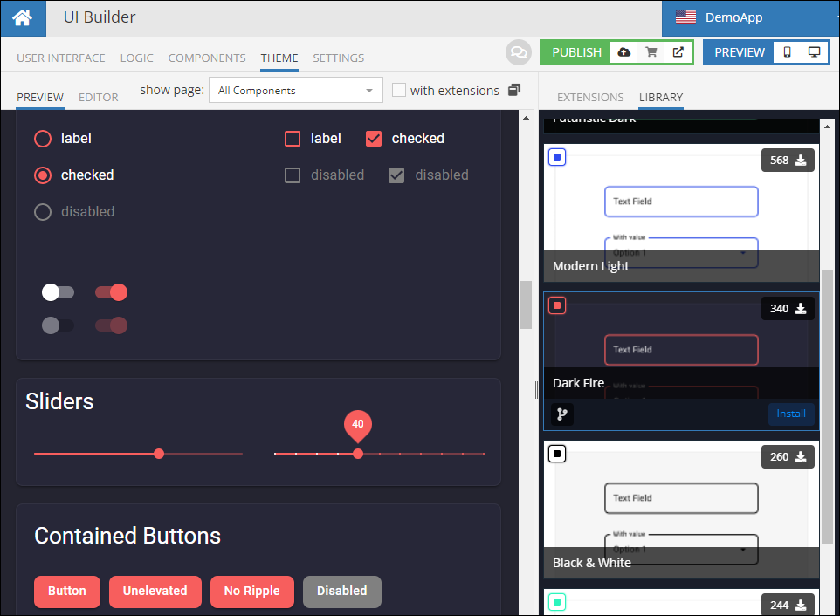The image size is (840, 616).
Task: Open the Black & White theme thumbnail
Action: [x=681, y=510]
